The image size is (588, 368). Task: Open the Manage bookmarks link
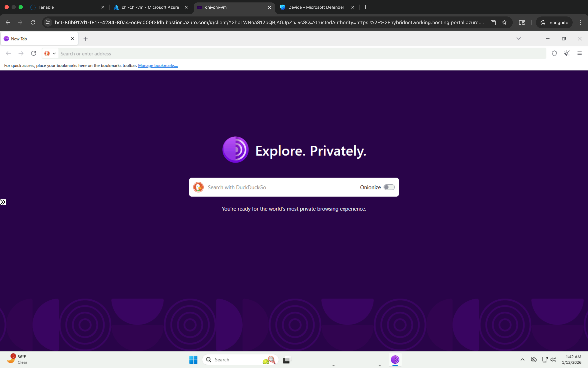click(x=158, y=66)
